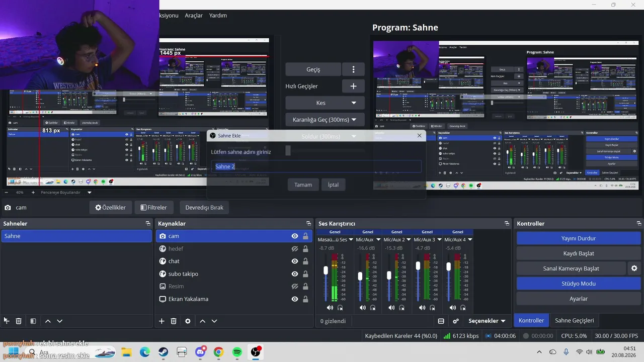The height and width of the screenshot is (362, 644).
Task: Toggle lock on Ekran Yakalama source
Action: pyautogui.click(x=305, y=299)
